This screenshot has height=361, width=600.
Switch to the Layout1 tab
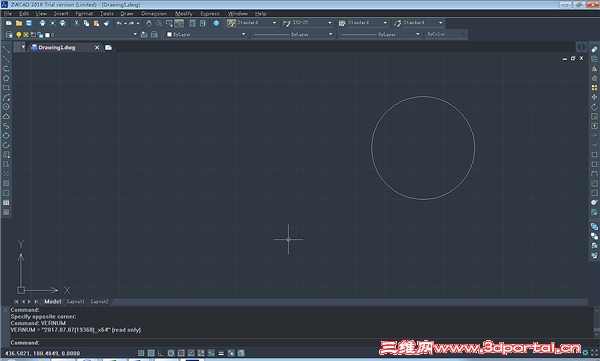pos(76,302)
